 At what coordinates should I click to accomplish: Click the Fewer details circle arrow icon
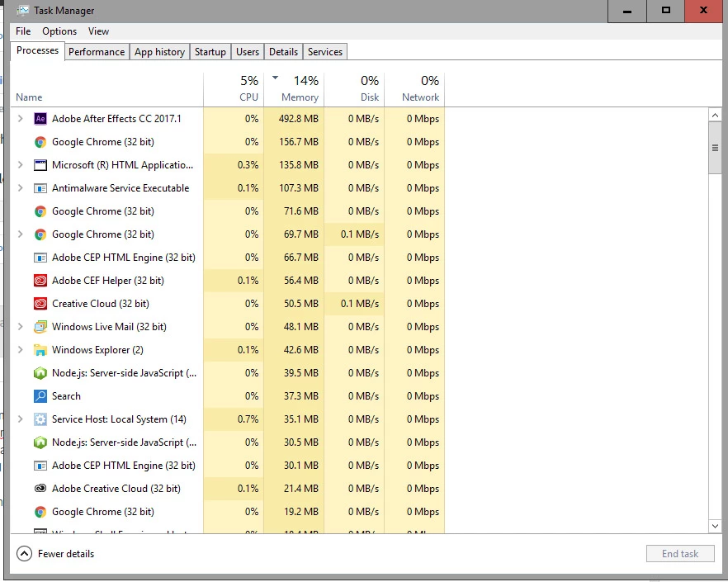coord(24,554)
